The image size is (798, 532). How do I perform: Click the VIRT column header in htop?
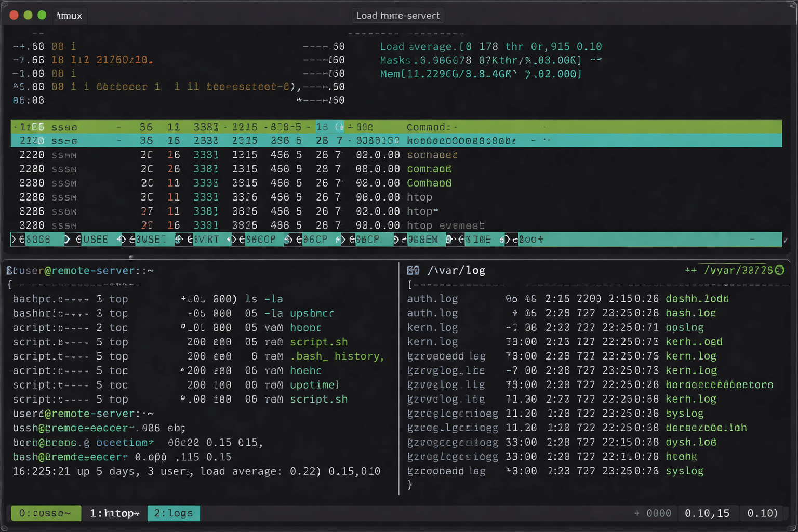[208, 239]
